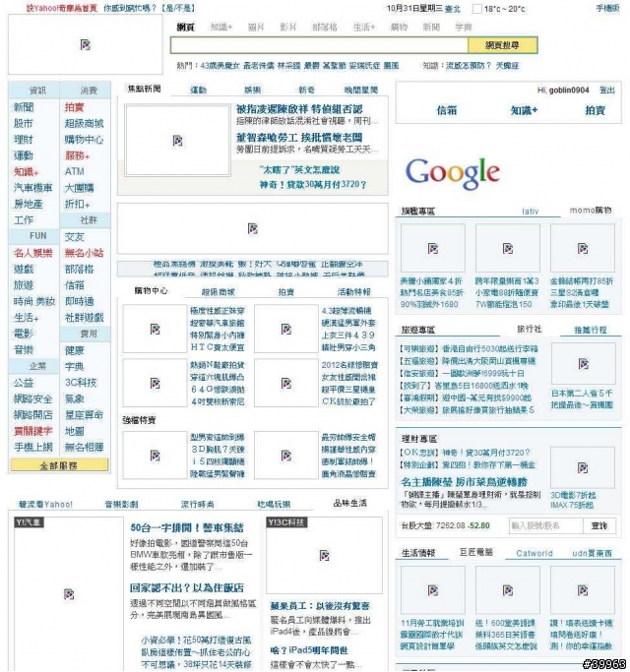Image resolution: width=630 pixels, height=672 pixels.
Task: Switch to the 晚間星聞 news tab
Action: click(361, 90)
